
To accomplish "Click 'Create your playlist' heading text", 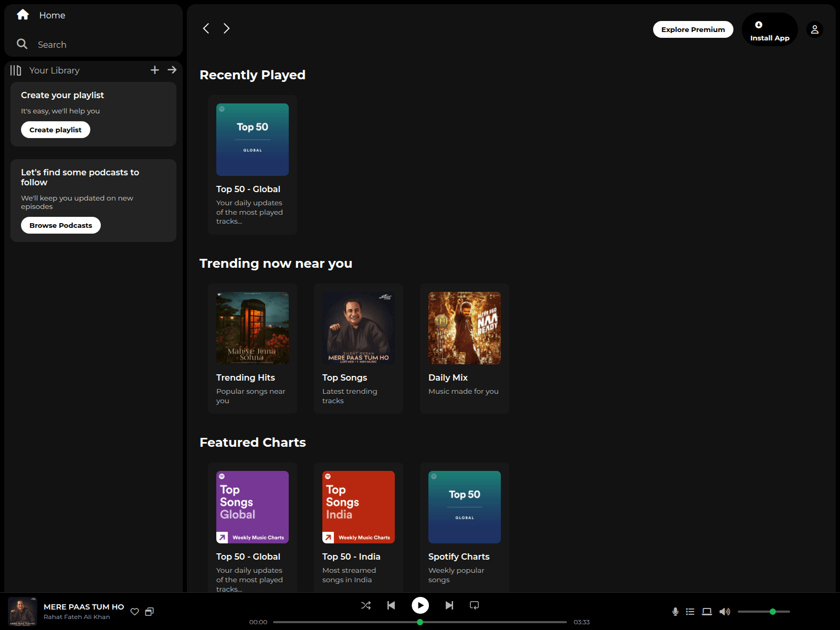I will point(62,95).
